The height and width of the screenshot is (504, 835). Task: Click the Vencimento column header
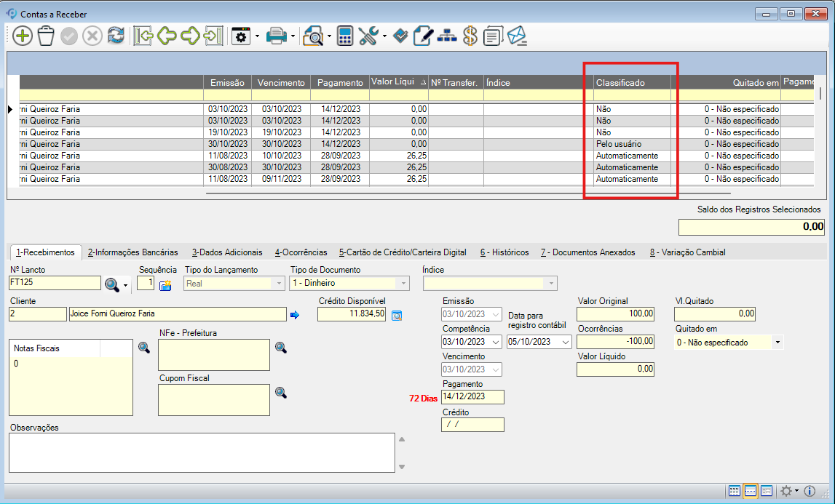click(281, 83)
